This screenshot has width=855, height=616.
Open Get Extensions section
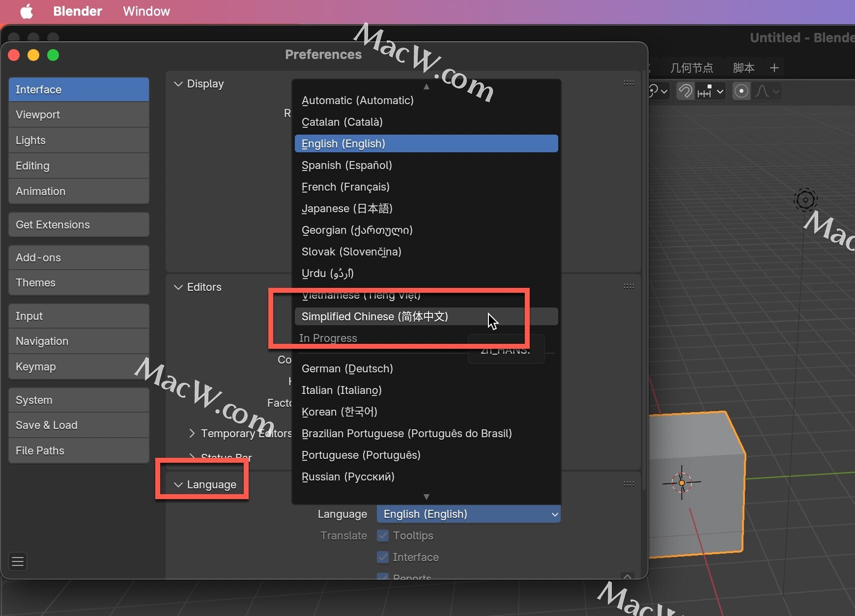point(79,224)
